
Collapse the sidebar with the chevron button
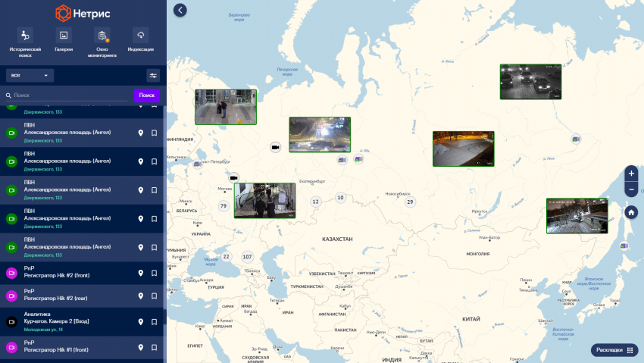point(180,11)
